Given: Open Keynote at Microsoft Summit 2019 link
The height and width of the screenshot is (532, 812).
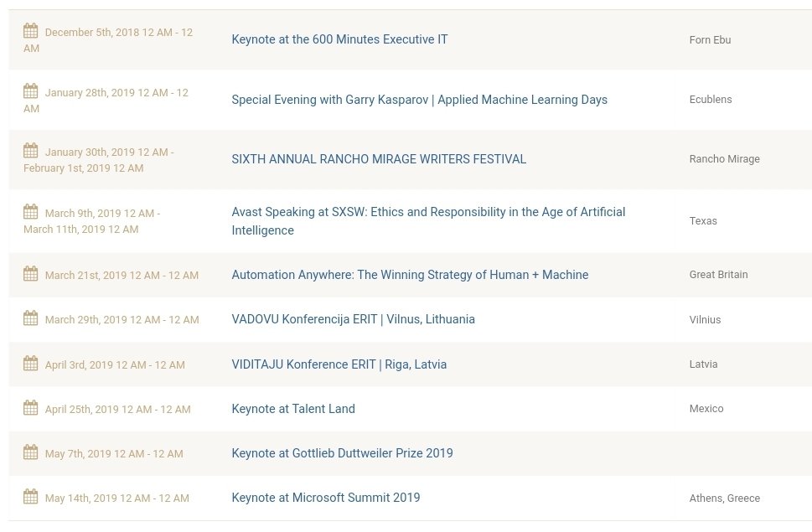Looking at the screenshot, I should 326,498.
